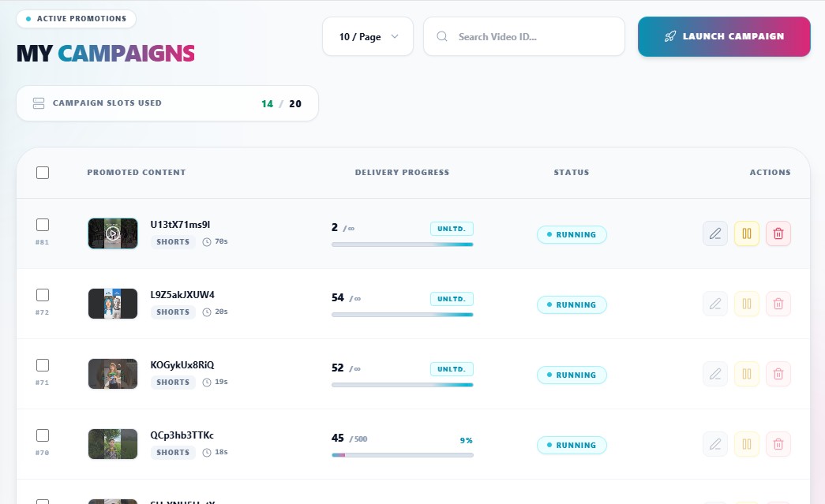The width and height of the screenshot is (825, 504).
Task: Click RUNNING status of KOGykUx8RiQ
Action: coord(572,375)
